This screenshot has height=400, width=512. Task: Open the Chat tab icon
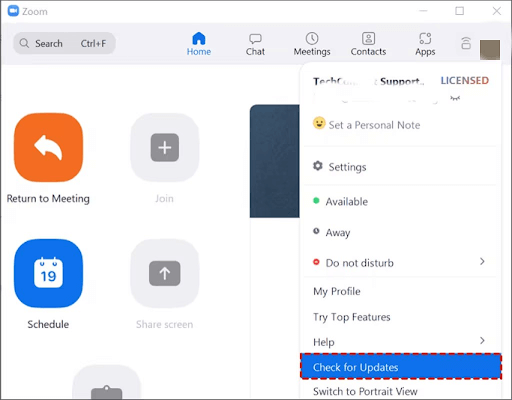coord(255,39)
